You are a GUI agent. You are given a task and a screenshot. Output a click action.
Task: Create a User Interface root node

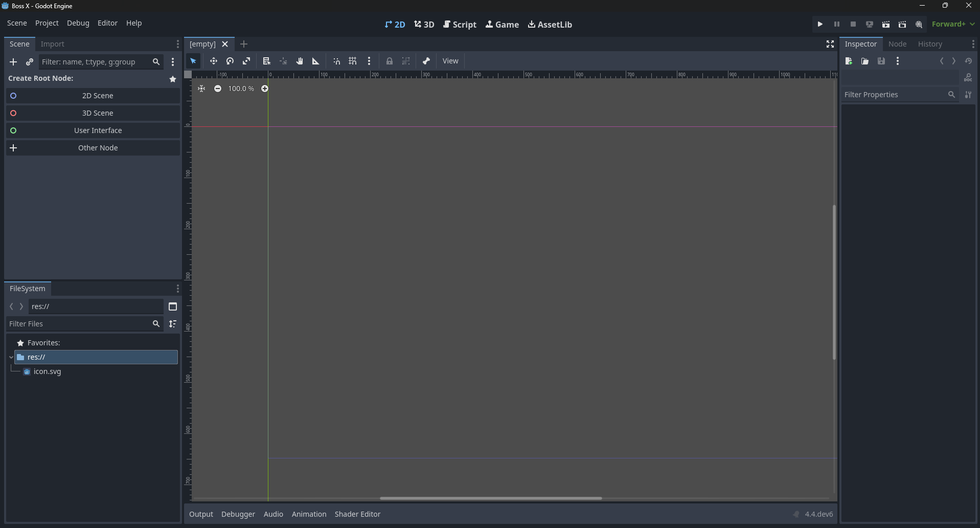[93, 130]
